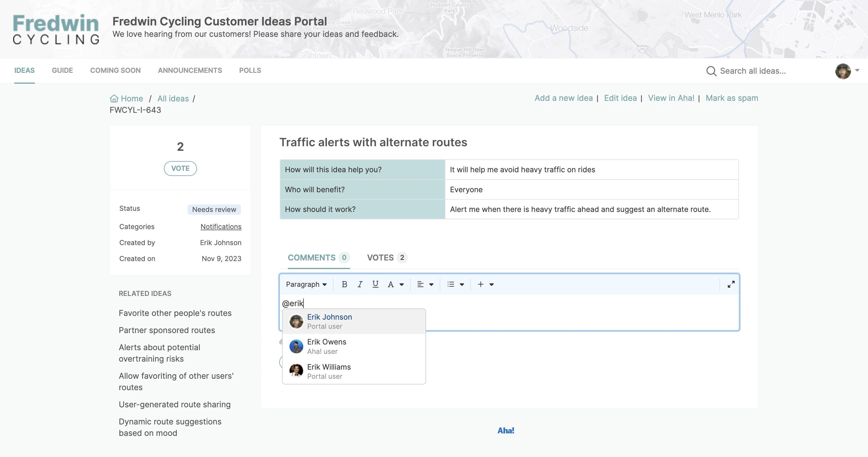Expand comment editor to fullscreen
868x457 pixels.
coord(731,284)
